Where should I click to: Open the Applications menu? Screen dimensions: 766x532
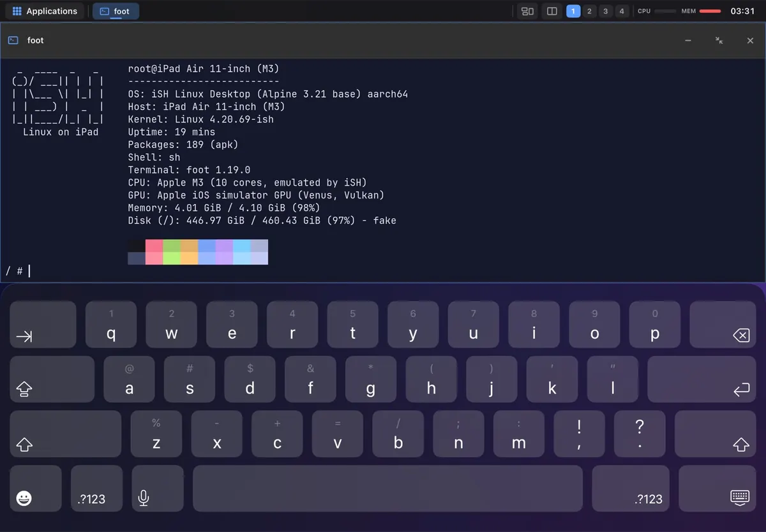click(45, 11)
